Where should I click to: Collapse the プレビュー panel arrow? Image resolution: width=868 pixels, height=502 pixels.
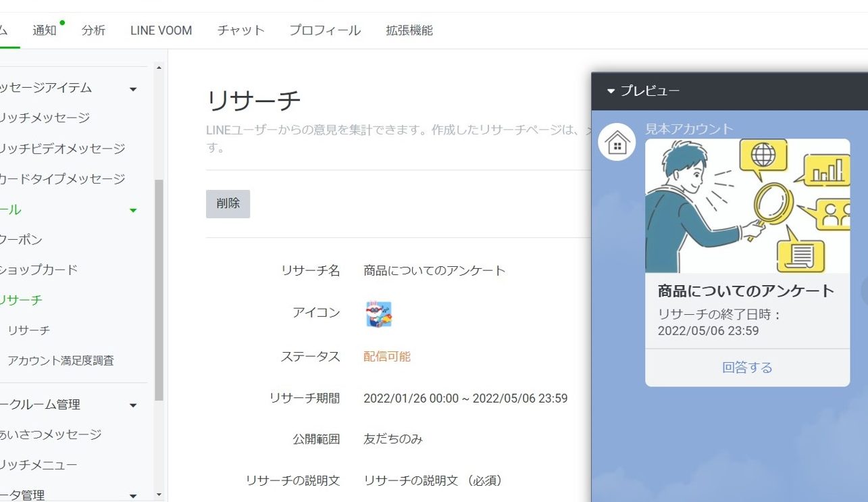point(611,91)
